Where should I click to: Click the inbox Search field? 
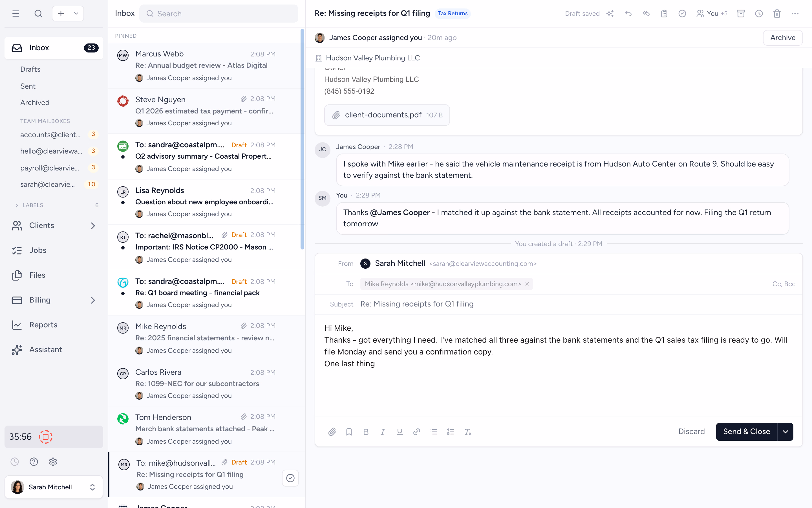(x=219, y=14)
